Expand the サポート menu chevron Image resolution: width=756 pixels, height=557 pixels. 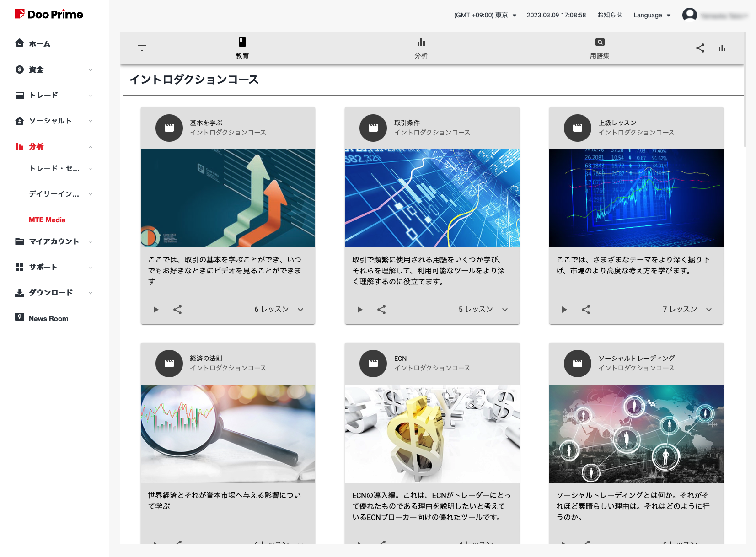(x=91, y=268)
